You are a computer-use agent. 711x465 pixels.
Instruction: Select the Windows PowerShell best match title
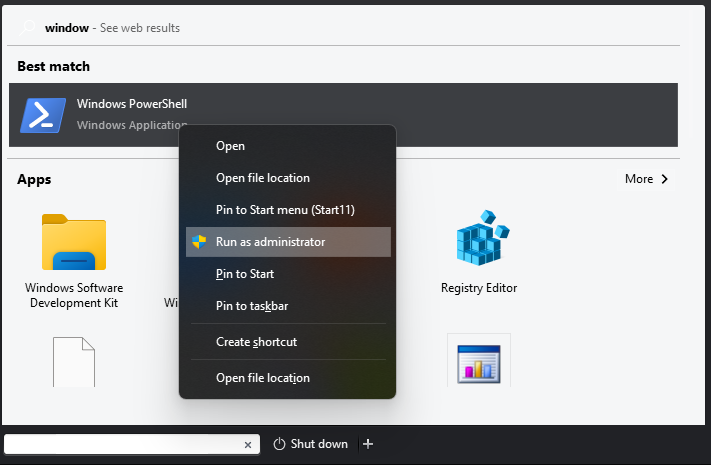(x=132, y=104)
